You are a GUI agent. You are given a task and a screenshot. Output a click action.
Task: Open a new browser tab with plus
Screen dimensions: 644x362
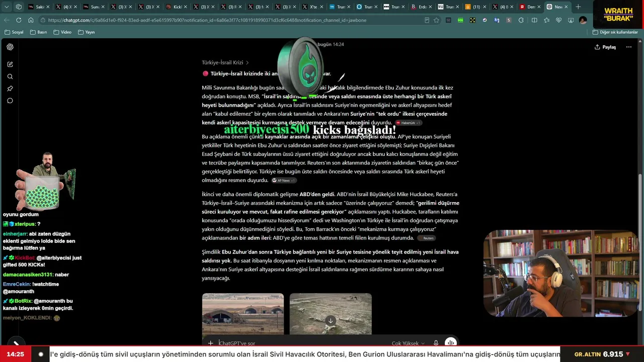(578, 7)
